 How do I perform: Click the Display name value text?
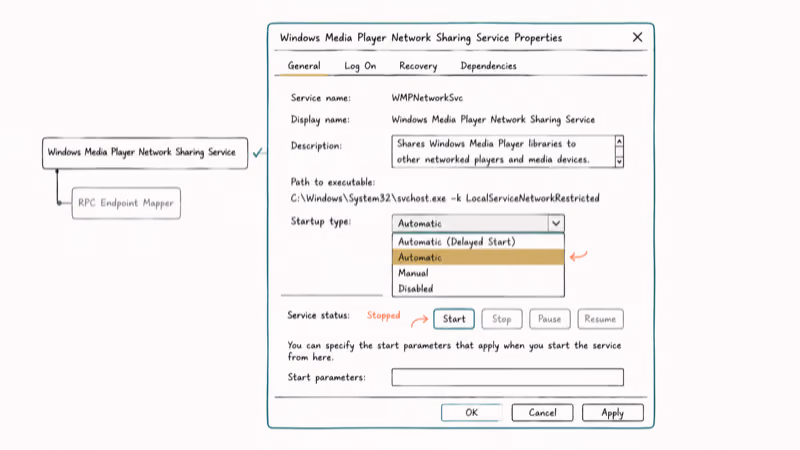pyautogui.click(x=493, y=120)
